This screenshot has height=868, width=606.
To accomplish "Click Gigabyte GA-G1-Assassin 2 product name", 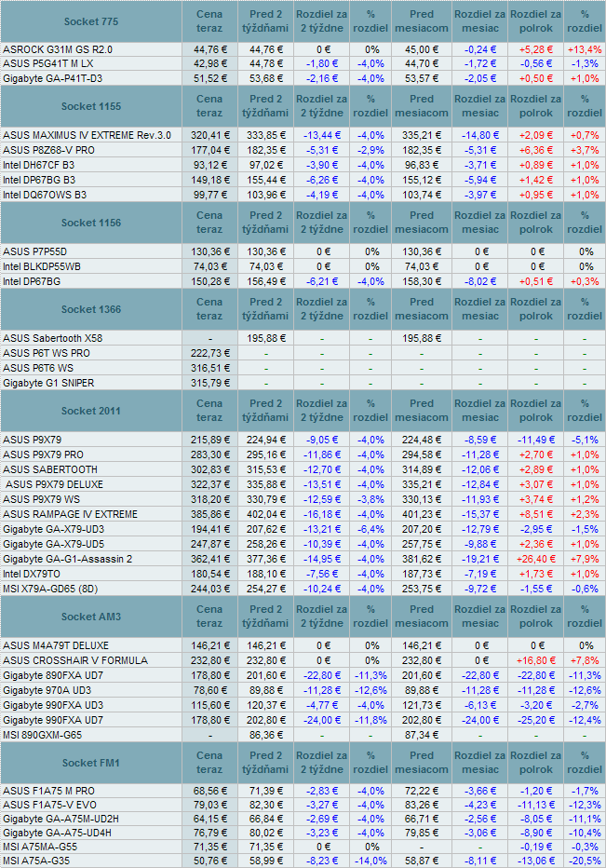I will click(x=68, y=559).
